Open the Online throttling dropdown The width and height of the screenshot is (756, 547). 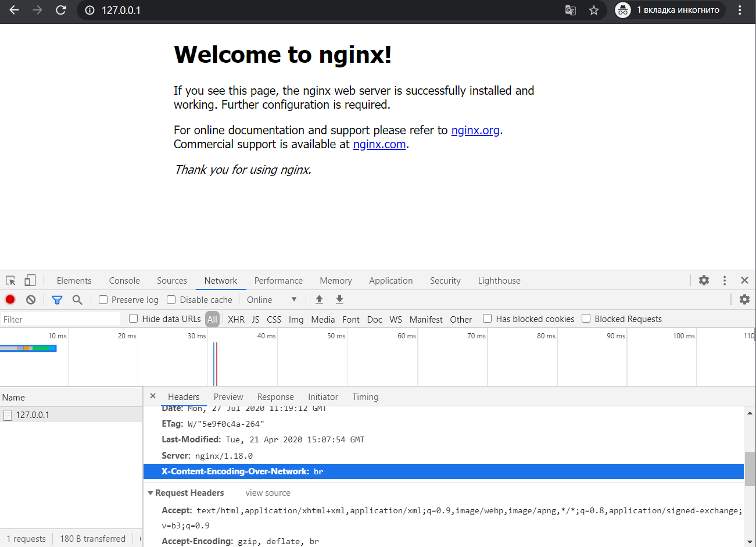click(x=271, y=299)
